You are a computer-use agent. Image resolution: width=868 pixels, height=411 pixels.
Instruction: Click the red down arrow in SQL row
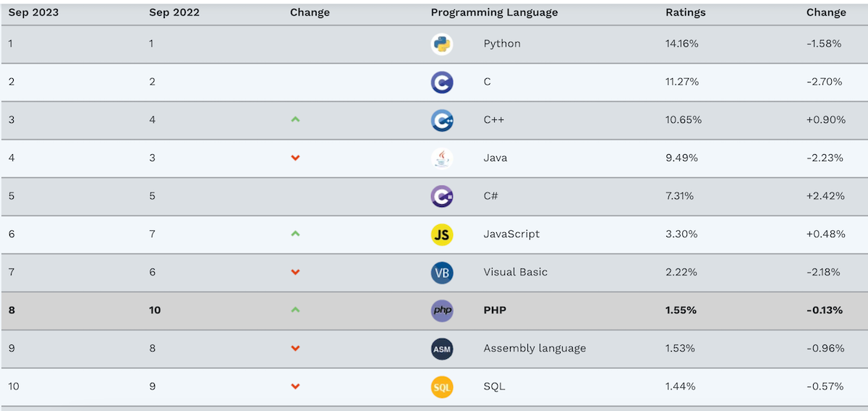click(295, 386)
